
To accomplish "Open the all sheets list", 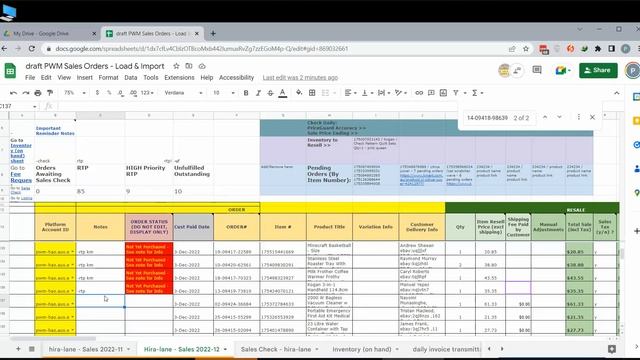I will pyautogui.click(x=31, y=349).
